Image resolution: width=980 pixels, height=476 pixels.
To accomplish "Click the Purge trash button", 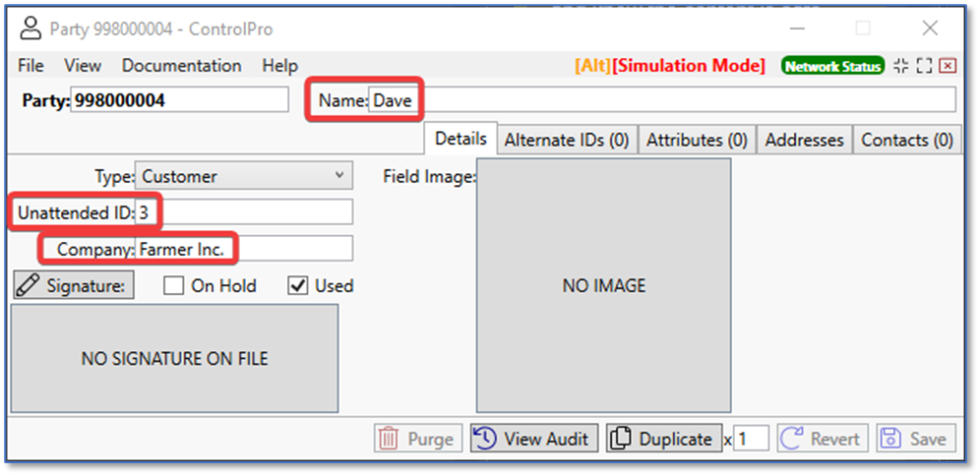I will tap(418, 439).
